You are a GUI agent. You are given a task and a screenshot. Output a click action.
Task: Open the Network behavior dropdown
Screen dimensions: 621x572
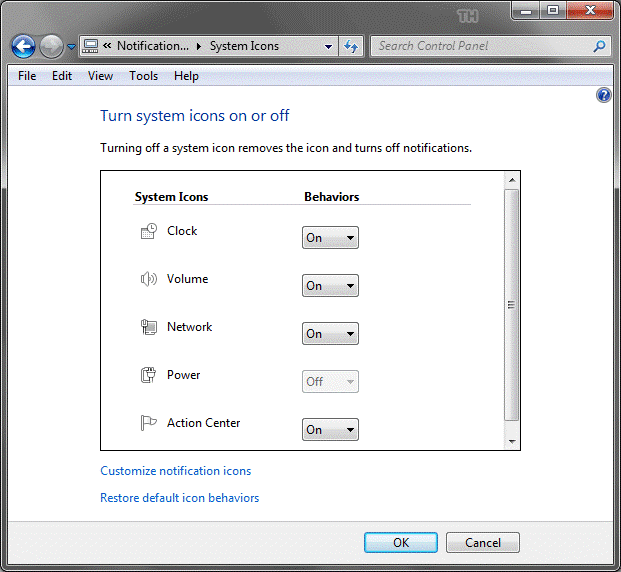pos(330,334)
